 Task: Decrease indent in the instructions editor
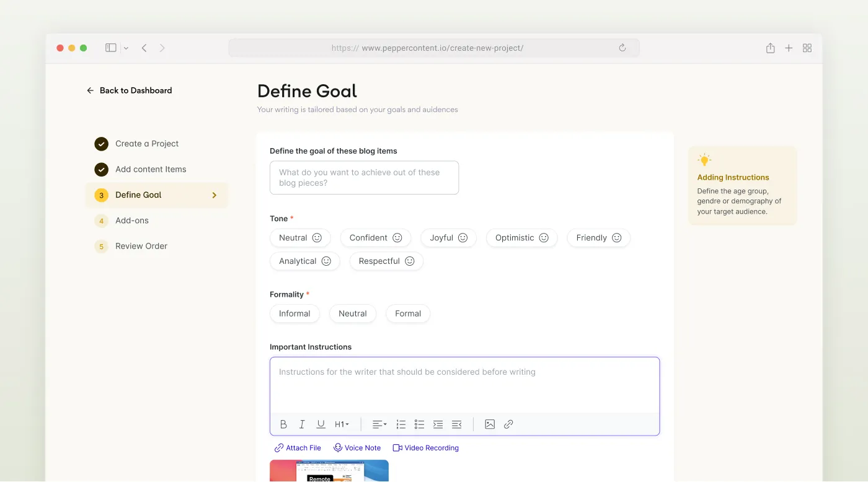coord(457,424)
